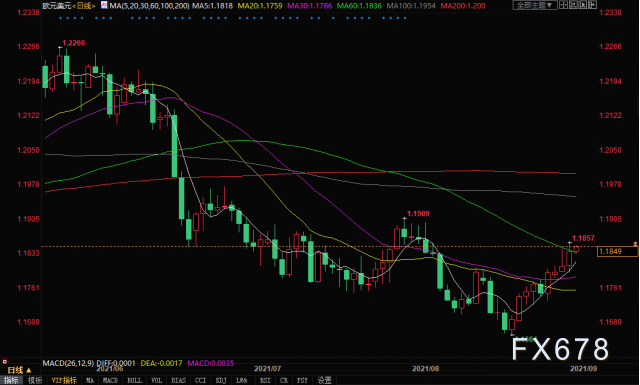Select the PSY indicator button

click(302, 381)
